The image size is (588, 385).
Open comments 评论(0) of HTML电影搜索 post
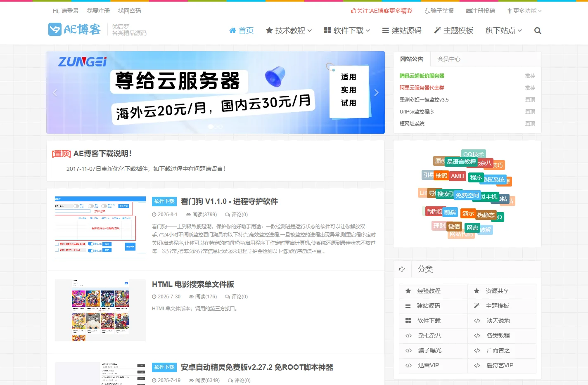point(236,297)
